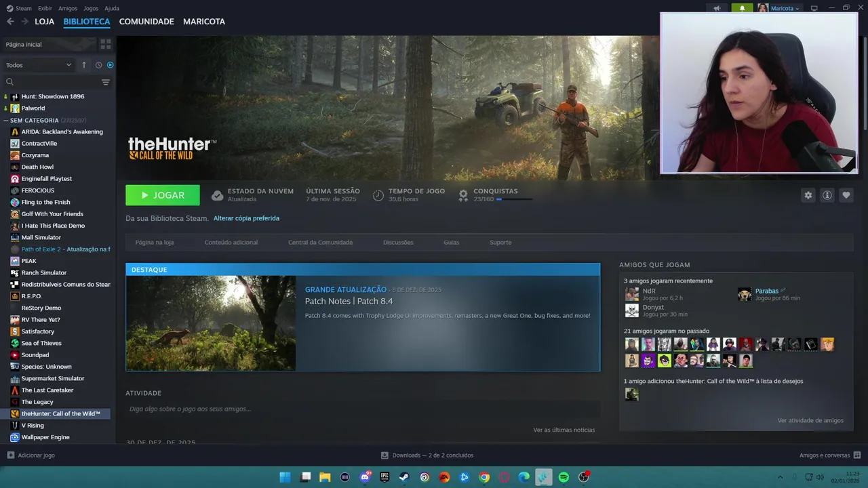Screen dimensions: 868x488
Task: Open the Steam logo menu
Action: point(19,8)
